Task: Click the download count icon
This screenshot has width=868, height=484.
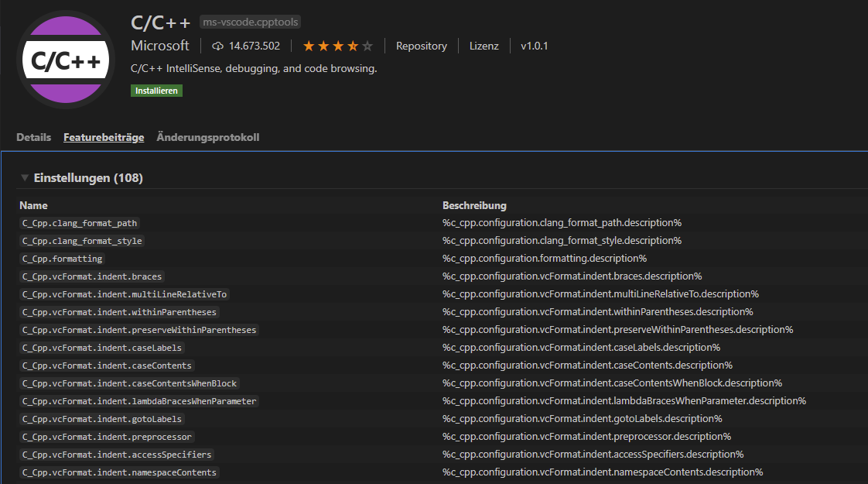Action: pos(217,46)
